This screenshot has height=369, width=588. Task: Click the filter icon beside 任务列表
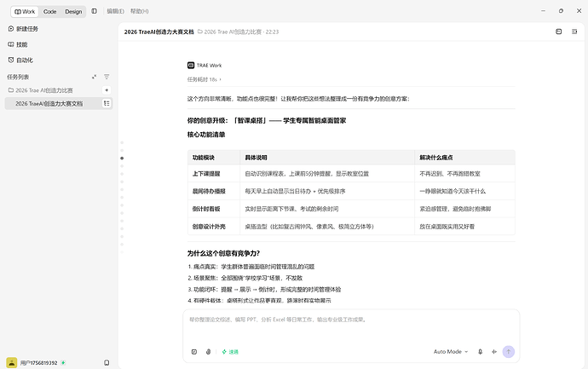pos(107,77)
